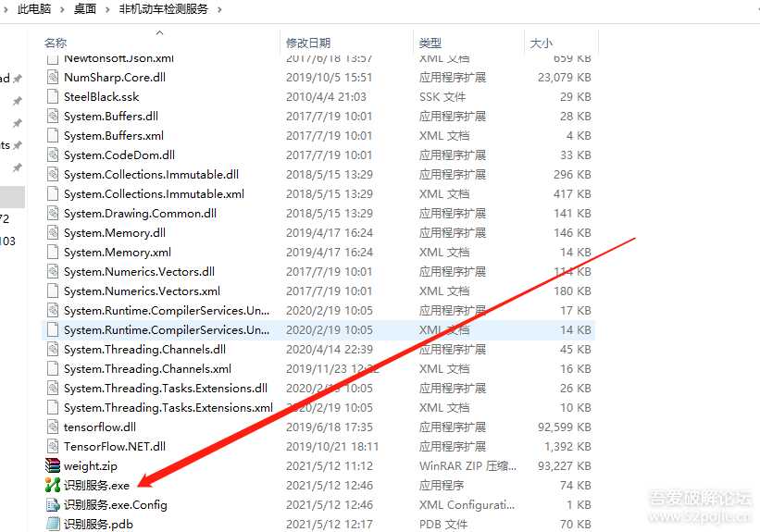The image size is (760, 532).
Task: Click the System.Memory.xml file icon
Action: coord(53,253)
